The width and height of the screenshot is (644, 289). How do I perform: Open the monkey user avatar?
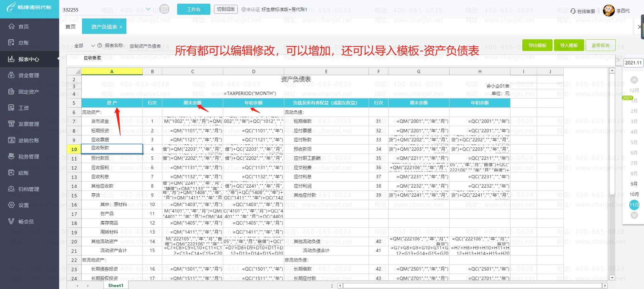[609, 11]
